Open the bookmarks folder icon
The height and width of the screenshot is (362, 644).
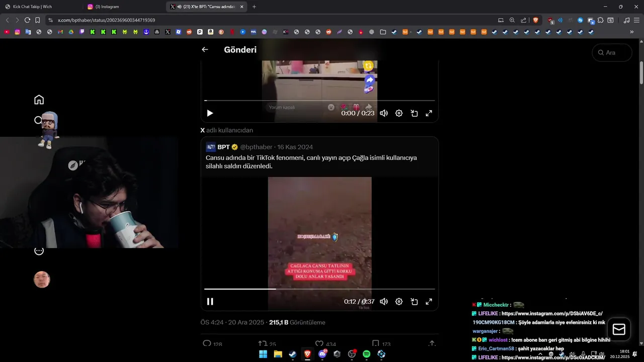coord(383,32)
